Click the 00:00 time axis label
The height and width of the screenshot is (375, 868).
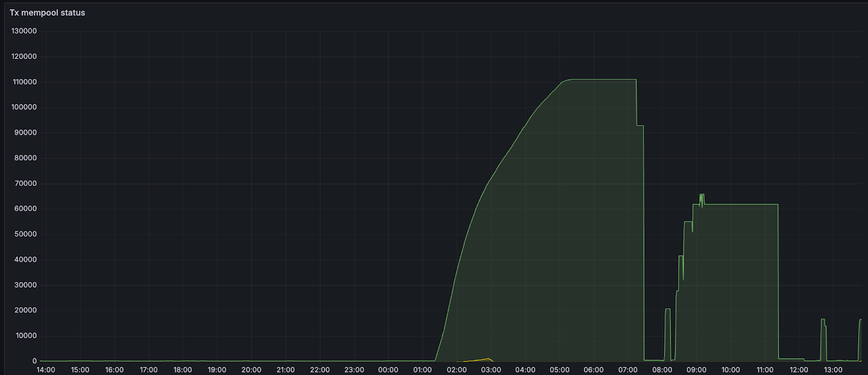388,370
